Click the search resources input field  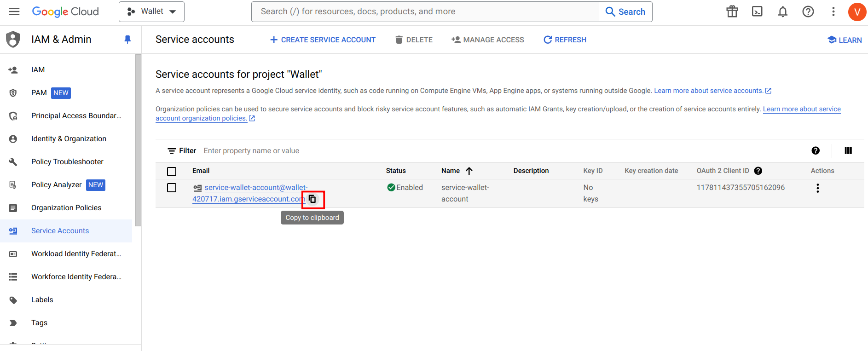425,12
